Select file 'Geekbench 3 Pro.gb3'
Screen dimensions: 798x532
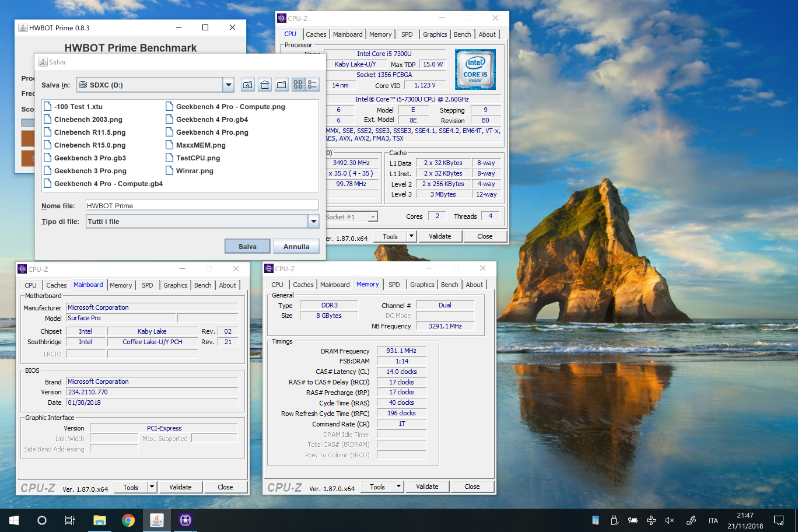[x=85, y=158]
